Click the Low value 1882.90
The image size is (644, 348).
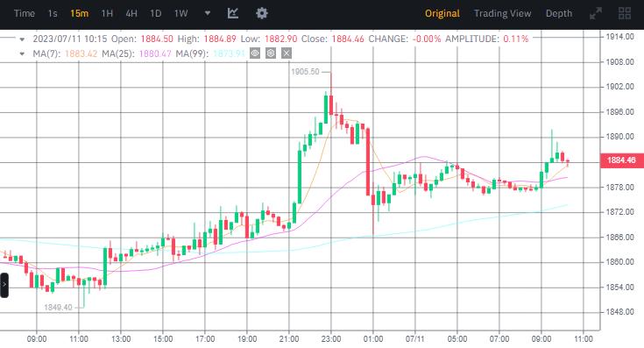(280, 39)
